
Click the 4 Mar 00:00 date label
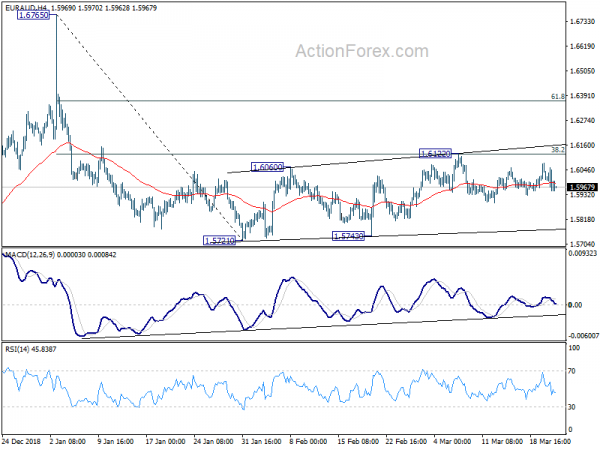[x=453, y=441]
